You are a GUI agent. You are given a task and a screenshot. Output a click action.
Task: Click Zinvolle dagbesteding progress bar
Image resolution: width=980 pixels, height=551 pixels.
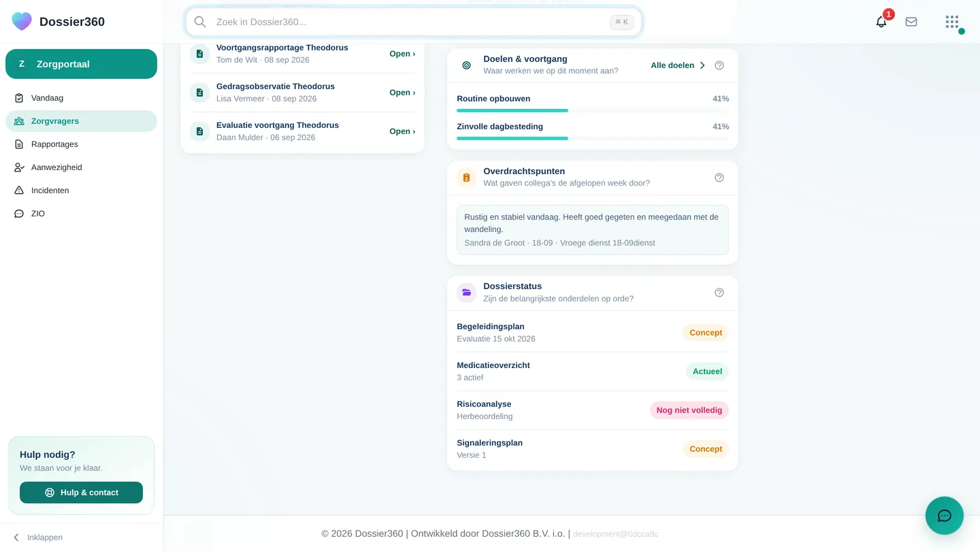coord(593,138)
